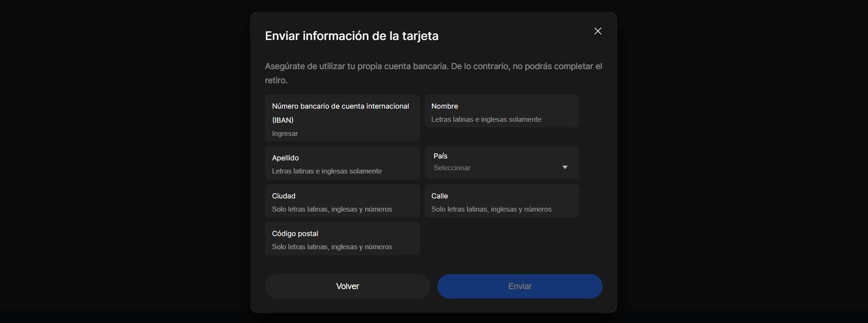Focus the IBAN input field
This screenshot has width=868, height=323.
coord(342,134)
